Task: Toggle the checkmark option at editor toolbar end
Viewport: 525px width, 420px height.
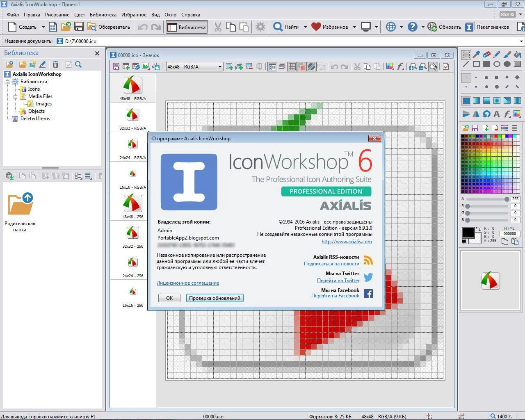Action: (446, 66)
